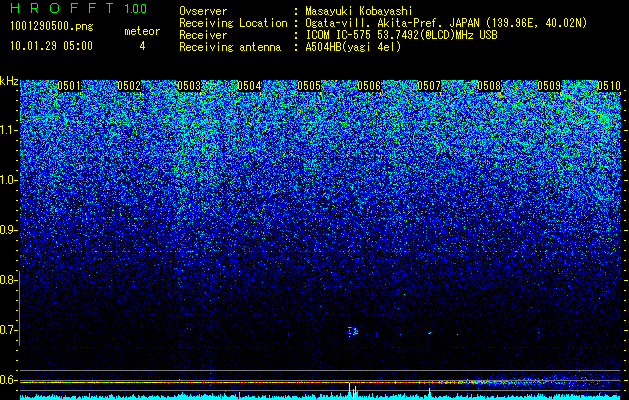
Task: Click the meteor count value 4
Action: coord(142,46)
